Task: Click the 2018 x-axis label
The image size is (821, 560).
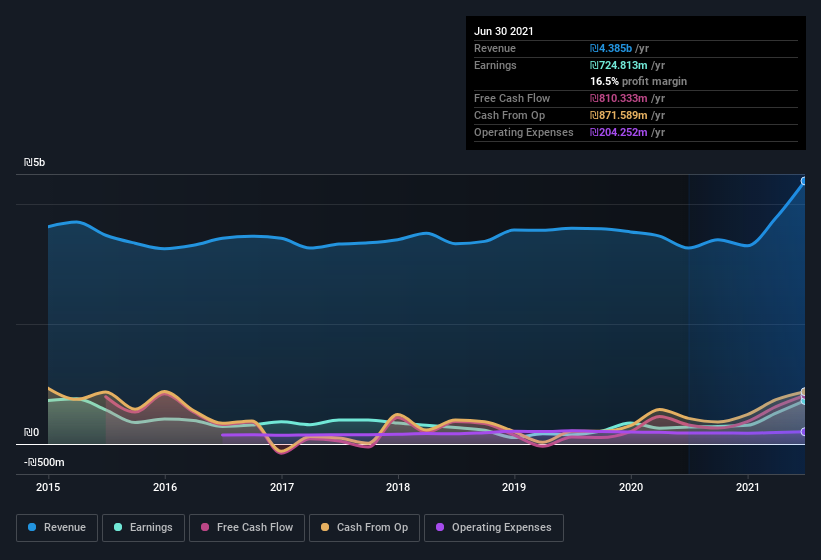Action: 398,487
